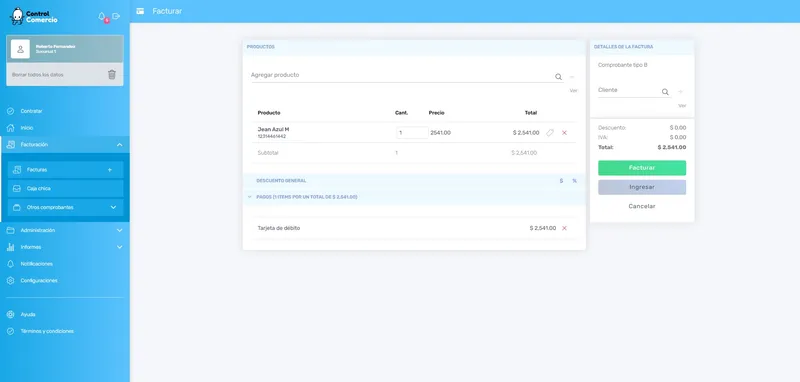Collapse the Pagos section chevron
The width and height of the screenshot is (800, 382).
tap(249, 197)
